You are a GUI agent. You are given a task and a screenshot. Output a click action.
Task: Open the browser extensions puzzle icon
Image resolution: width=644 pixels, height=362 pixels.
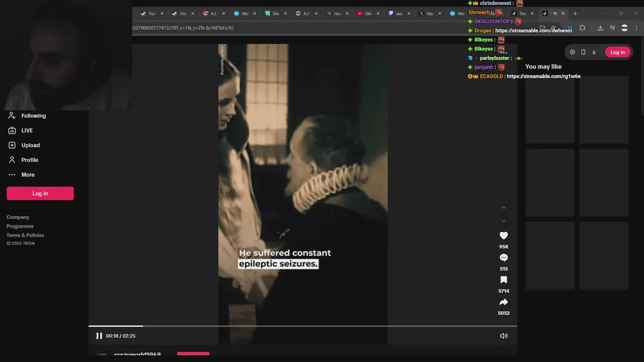tap(583, 28)
